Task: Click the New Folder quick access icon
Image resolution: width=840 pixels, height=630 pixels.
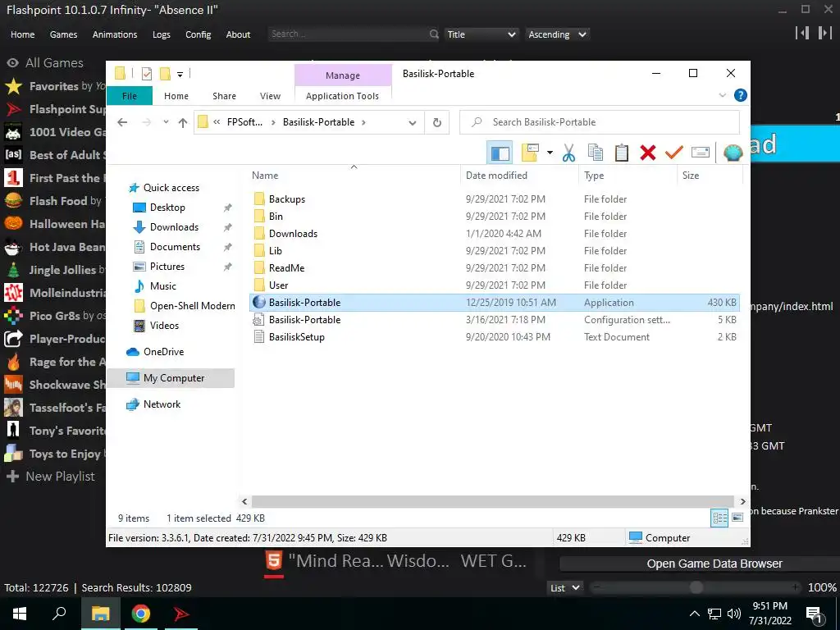Action: pyautogui.click(x=165, y=74)
